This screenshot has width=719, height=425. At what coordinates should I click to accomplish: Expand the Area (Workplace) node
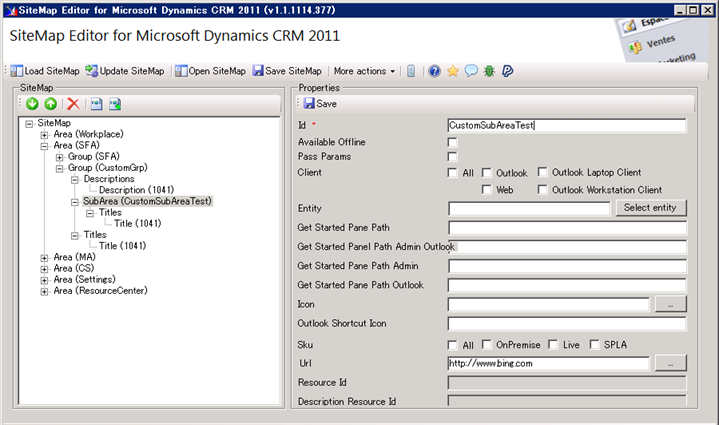click(44, 135)
